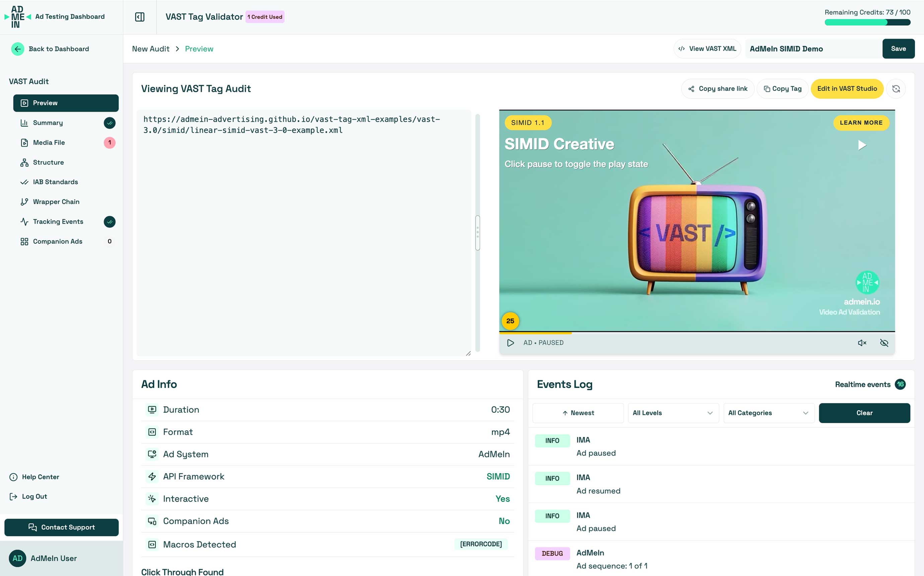Screen dimensions: 924x576
Task: Click the SIMID API Framework value
Action: (498, 477)
